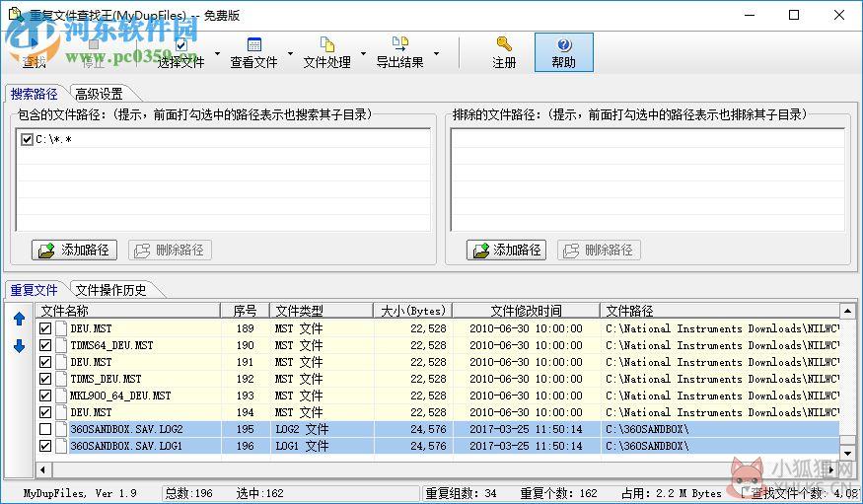Expand the 文件处理 dropdown arrow
Screen dimensions: 863x504
[x=363, y=53]
